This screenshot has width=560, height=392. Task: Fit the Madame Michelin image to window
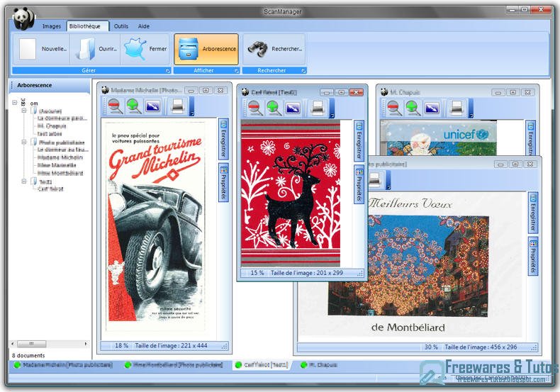coord(152,106)
